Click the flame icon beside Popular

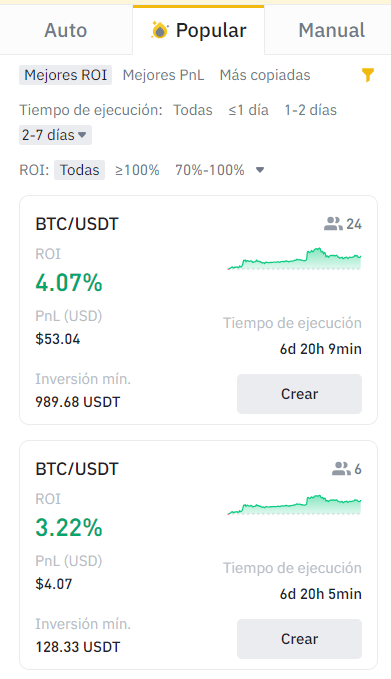pyautogui.click(x=159, y=30)
